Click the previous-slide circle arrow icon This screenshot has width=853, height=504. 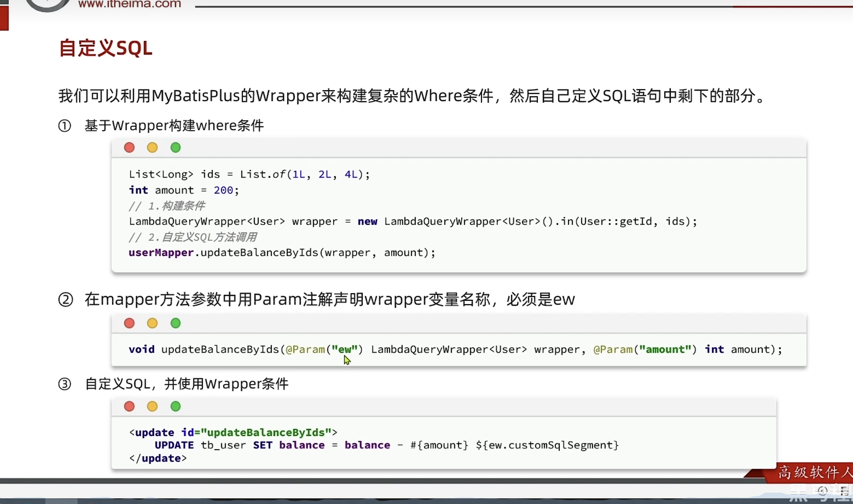pyautogui.click(x=823, y=491)
